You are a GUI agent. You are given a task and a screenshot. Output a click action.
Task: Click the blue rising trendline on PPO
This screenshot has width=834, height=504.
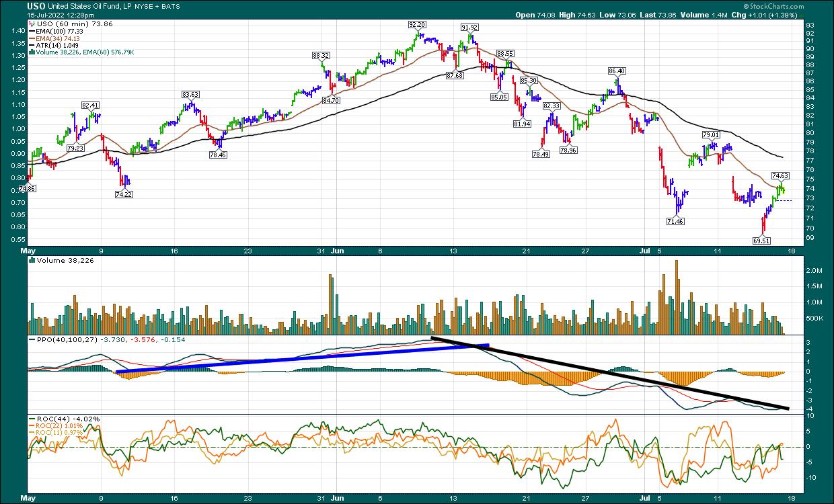303,359
